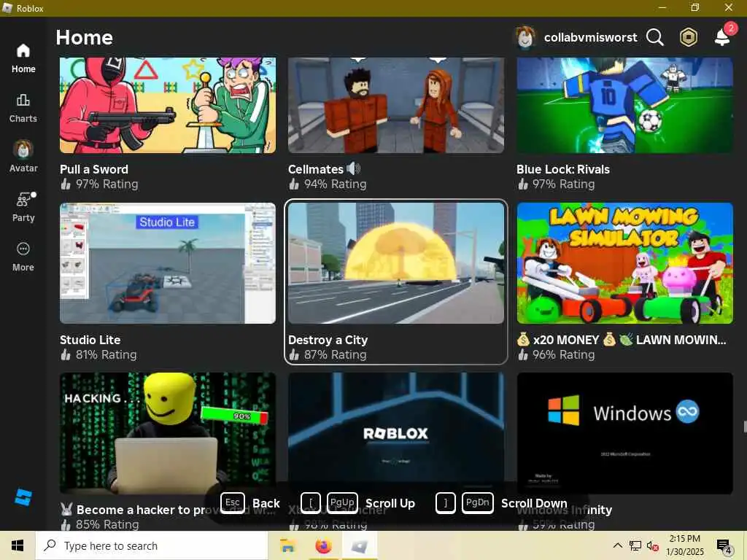Click the 97% Rating under Pull a Sword
Viewport: 747px width, 560px height.
(99, 184)
